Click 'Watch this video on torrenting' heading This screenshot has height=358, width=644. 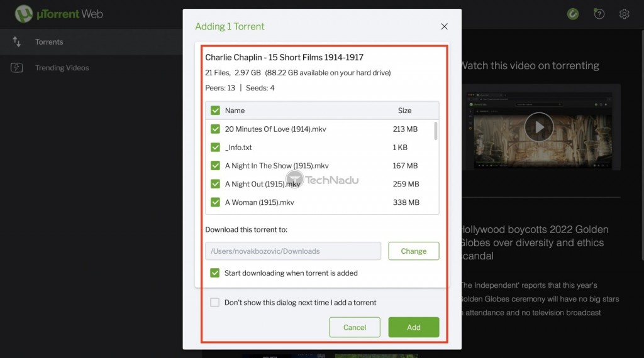click(530, 65)
